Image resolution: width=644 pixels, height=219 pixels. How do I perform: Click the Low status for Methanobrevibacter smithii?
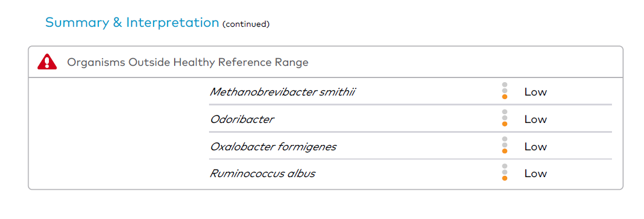click(x=536, y=92)
